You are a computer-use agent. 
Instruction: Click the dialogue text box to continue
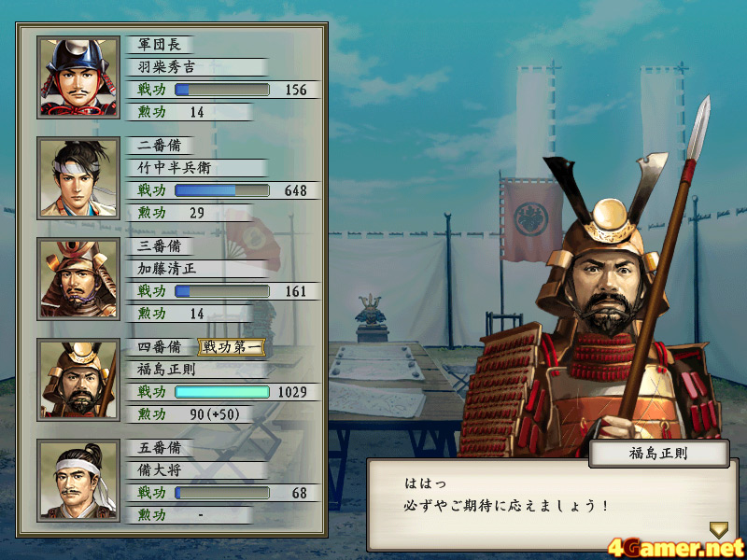pos(553,505)
